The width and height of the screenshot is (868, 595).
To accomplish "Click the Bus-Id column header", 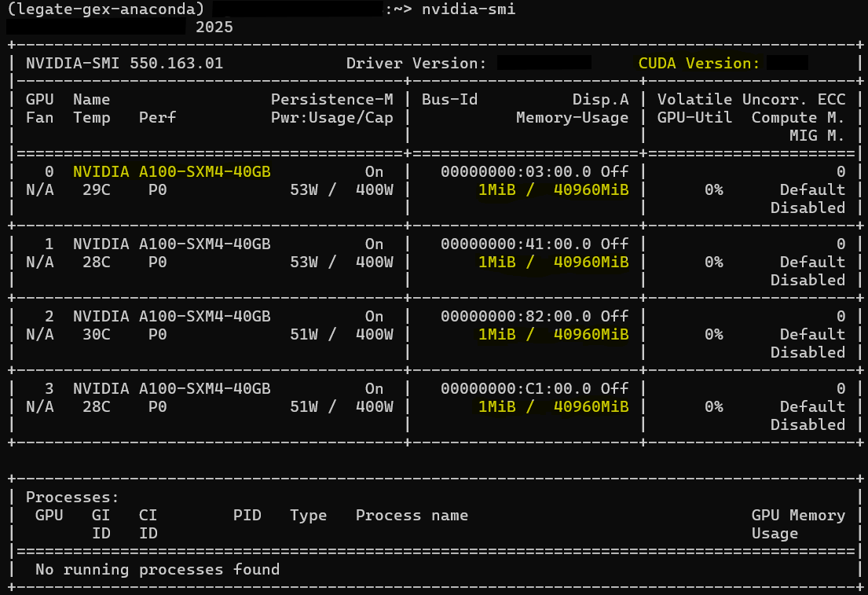I will 449,100.
